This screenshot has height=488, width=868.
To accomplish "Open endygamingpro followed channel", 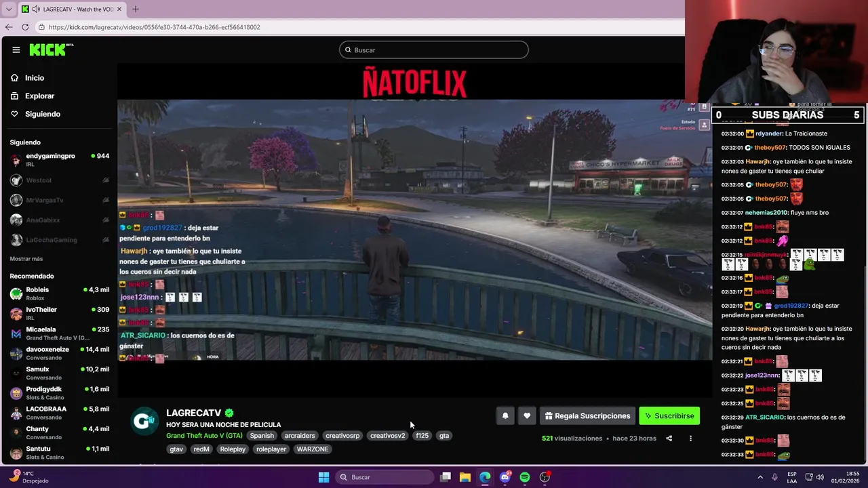I will pos(60,160).
